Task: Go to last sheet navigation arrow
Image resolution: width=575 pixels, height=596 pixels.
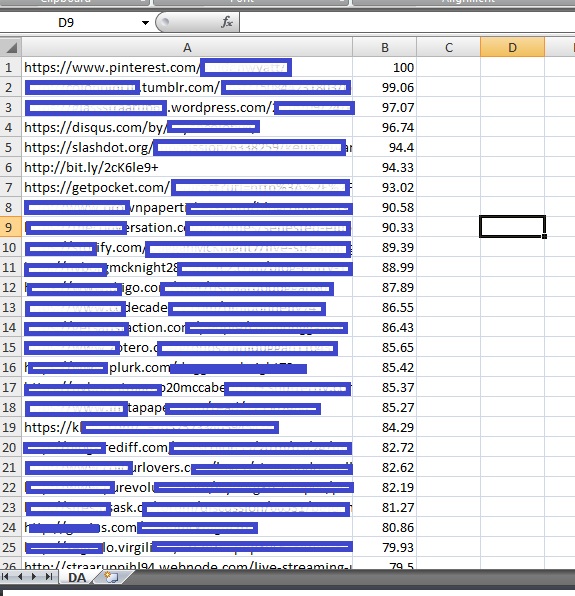Action: coord(49,577)
